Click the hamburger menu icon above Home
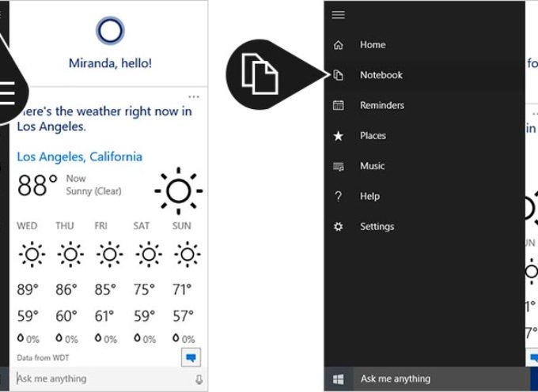The width and height of the screenshot is (538, 392). [339, 14]
